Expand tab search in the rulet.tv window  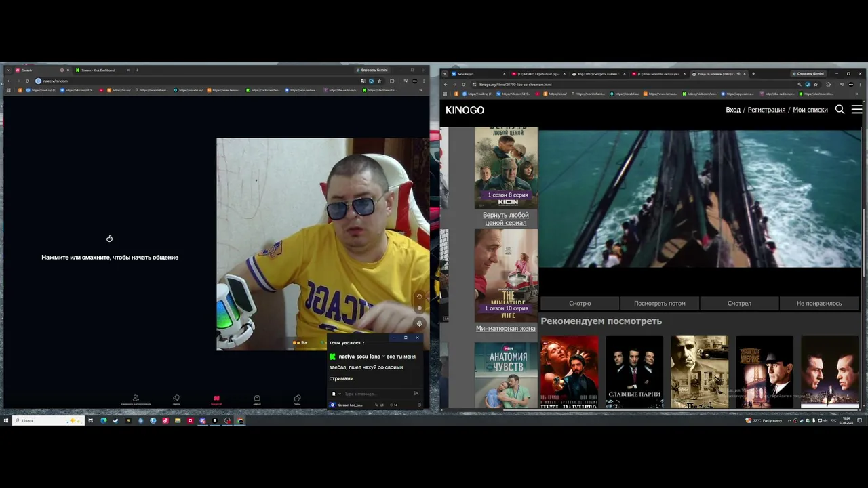(x=9, y=70)
